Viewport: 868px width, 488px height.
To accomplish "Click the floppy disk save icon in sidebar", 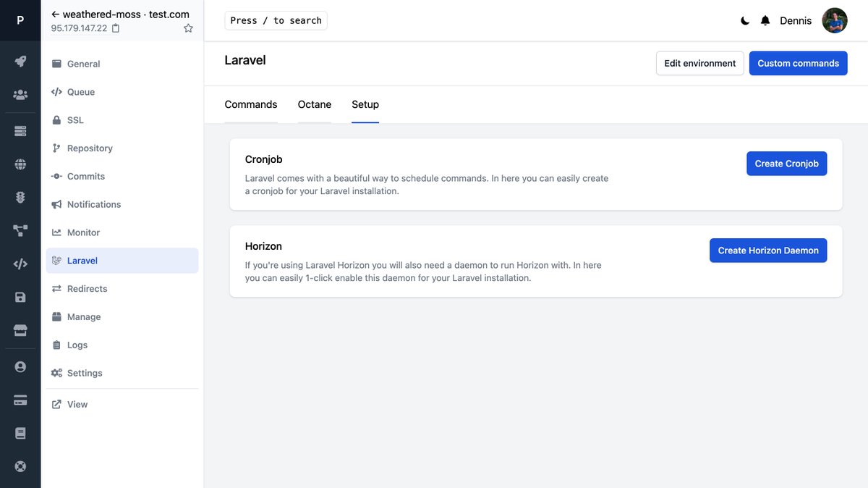I will point(20,297).
